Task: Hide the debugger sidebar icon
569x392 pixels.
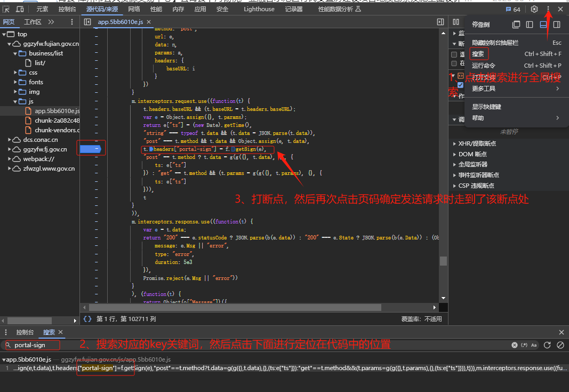Action: tap(440, 22)
